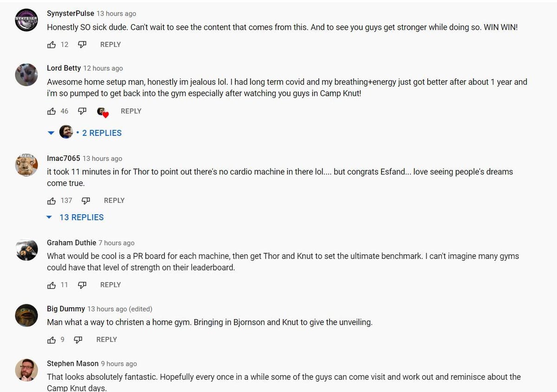Like Imac7065's comment about cardio machine
This screenshot has width=557, height=392.
pos(52,201)
